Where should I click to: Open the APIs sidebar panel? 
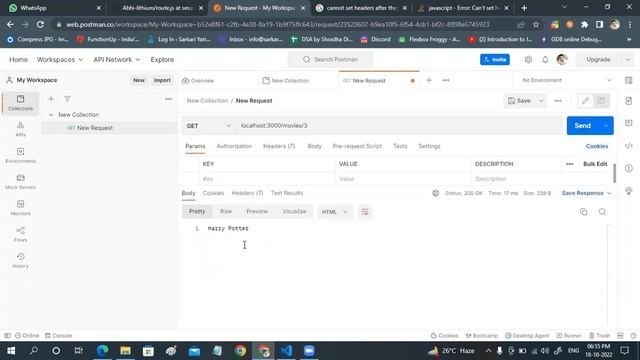20,129
